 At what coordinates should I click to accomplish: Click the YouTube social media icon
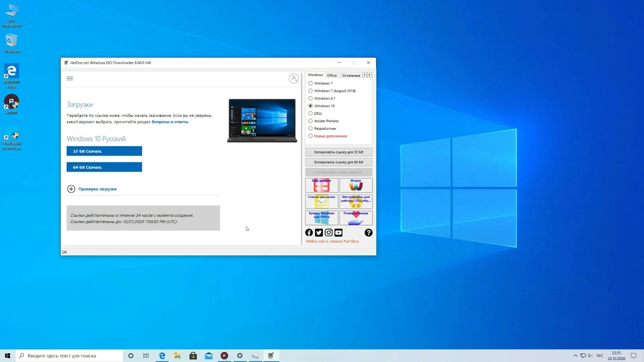(x=338, y=232)
